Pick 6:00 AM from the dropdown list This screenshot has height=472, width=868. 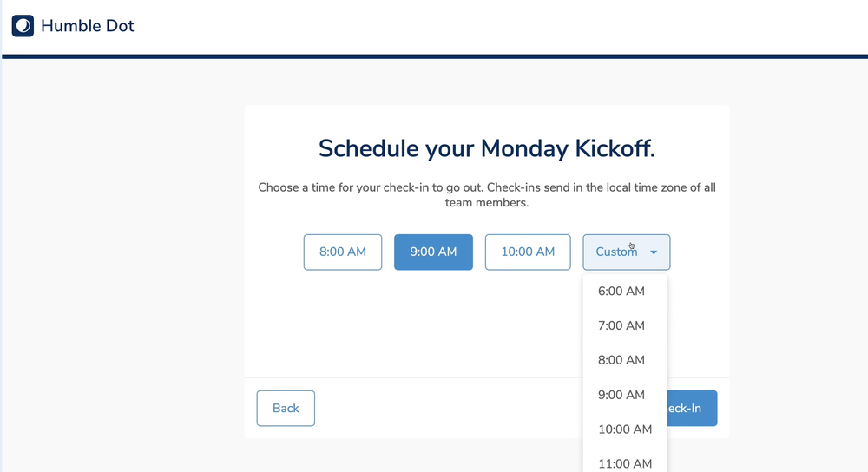(x=621, y=292)
